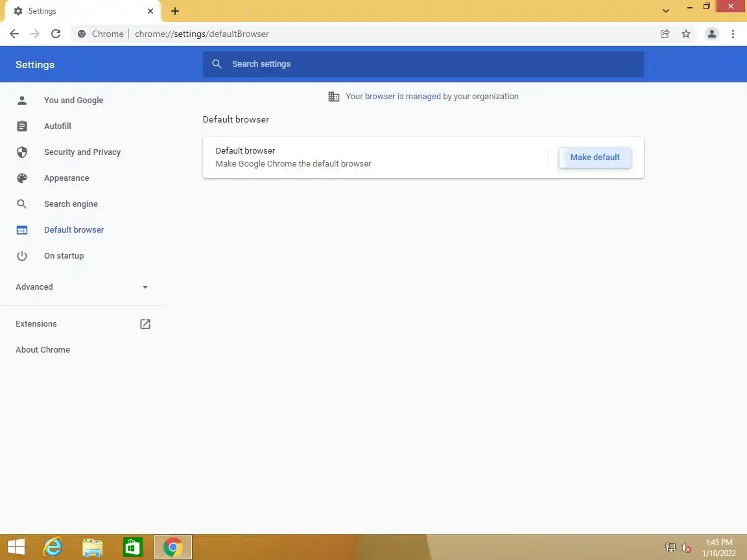Launch Internet Explorer from taskbar
This screenshot has height=560, width=747.
pos(53,547)
